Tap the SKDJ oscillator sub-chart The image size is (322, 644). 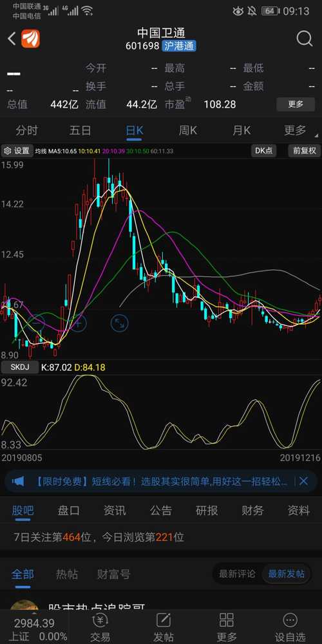coord(161,412)
